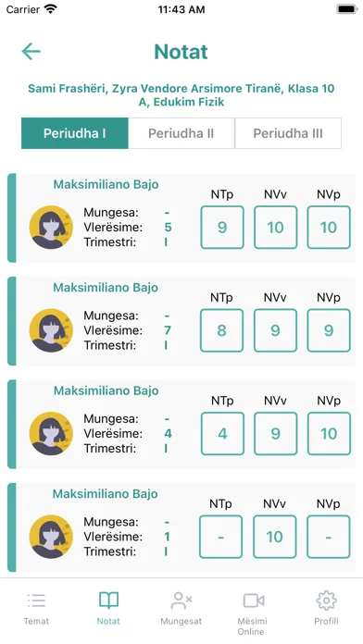Click NTp grade 8 in second card

(x=221, y=330)
